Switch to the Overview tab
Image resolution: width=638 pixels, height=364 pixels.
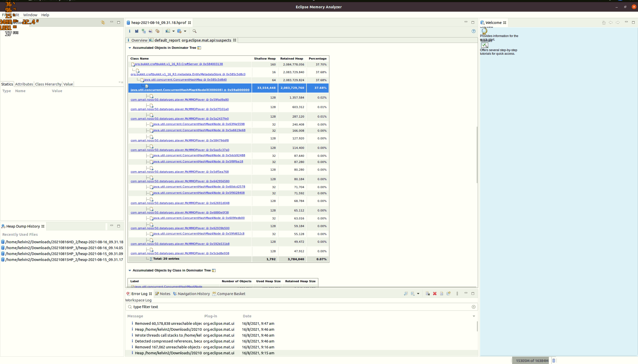pos(137,40)
